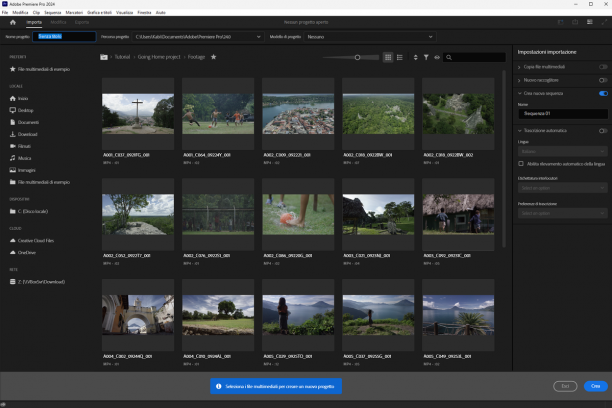Switch to list view icon

point(400,57)
